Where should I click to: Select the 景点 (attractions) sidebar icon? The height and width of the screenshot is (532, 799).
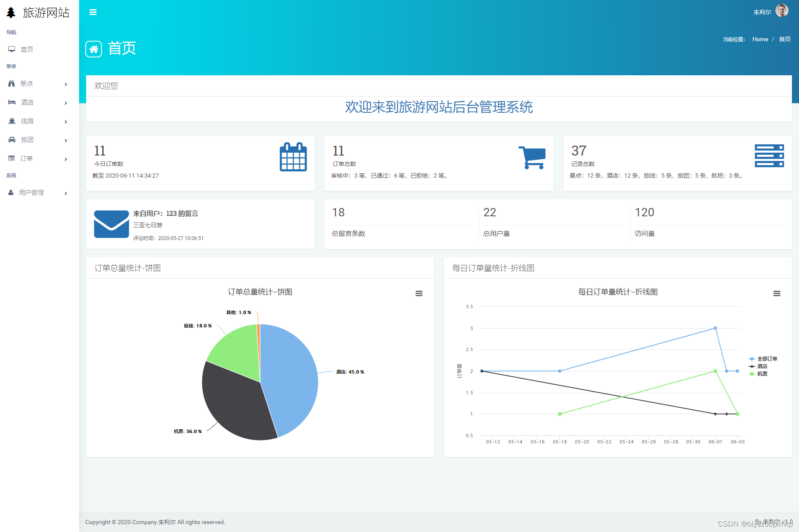pyautogui.click(x=12, y=84)
